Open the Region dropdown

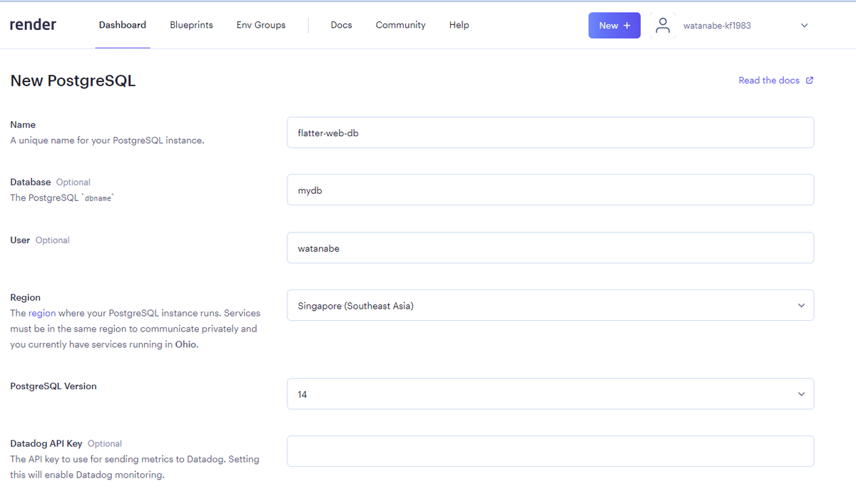point(550,305)
